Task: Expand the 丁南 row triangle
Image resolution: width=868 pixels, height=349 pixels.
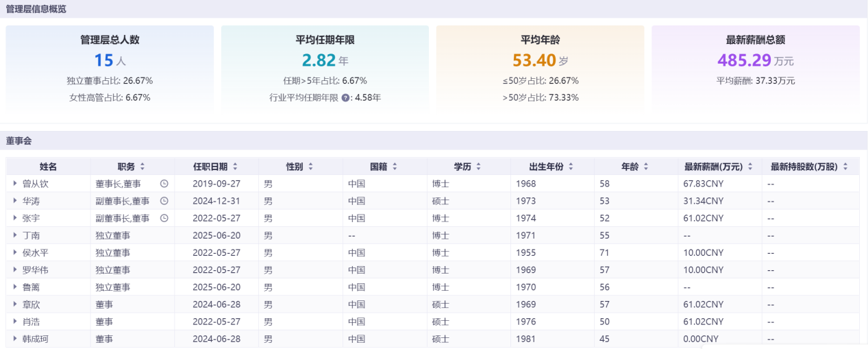Action: tap(15, 235)
